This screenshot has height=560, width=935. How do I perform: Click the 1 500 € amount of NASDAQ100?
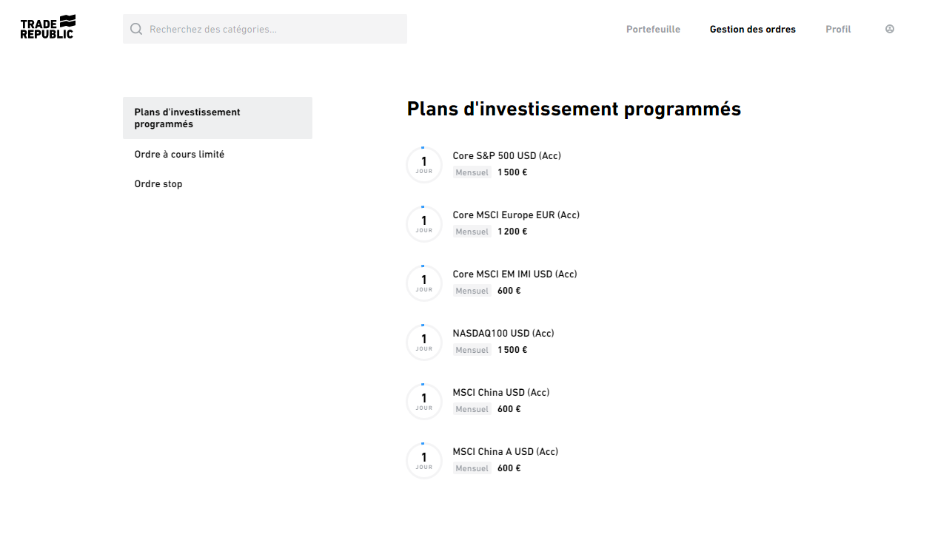(x=512, y=350)
